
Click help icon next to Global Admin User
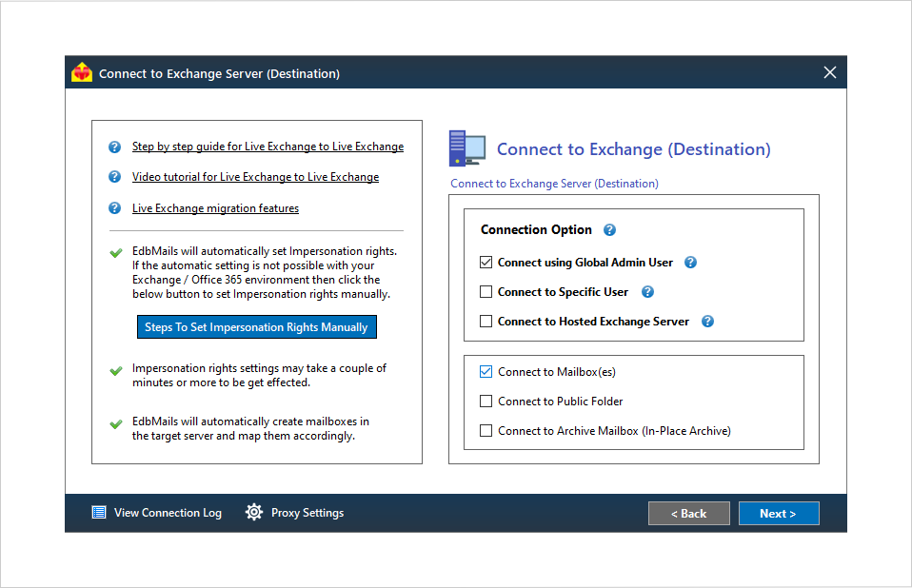coord(691,263)
